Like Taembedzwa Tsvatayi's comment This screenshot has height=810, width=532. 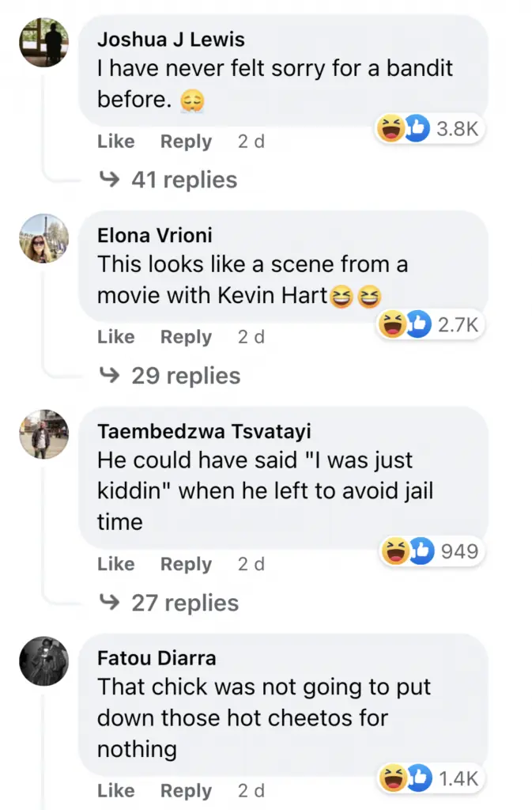click(x=116, y=564)
